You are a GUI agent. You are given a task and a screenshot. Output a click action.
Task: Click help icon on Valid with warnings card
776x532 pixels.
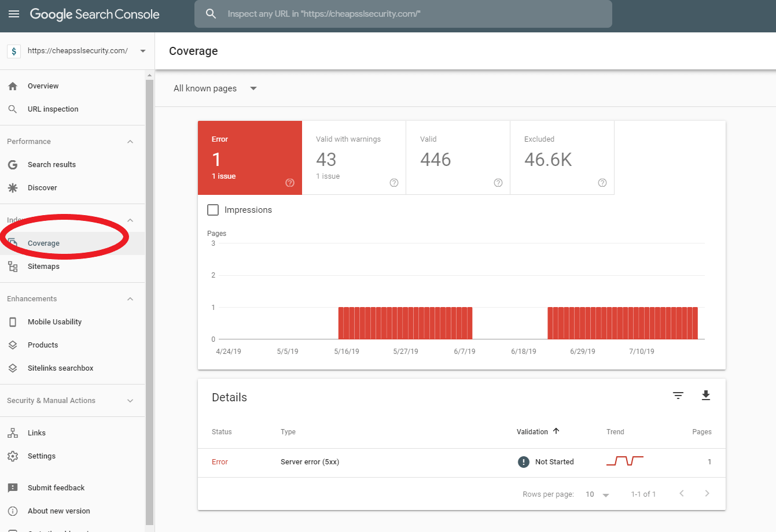tap(394, 183)
